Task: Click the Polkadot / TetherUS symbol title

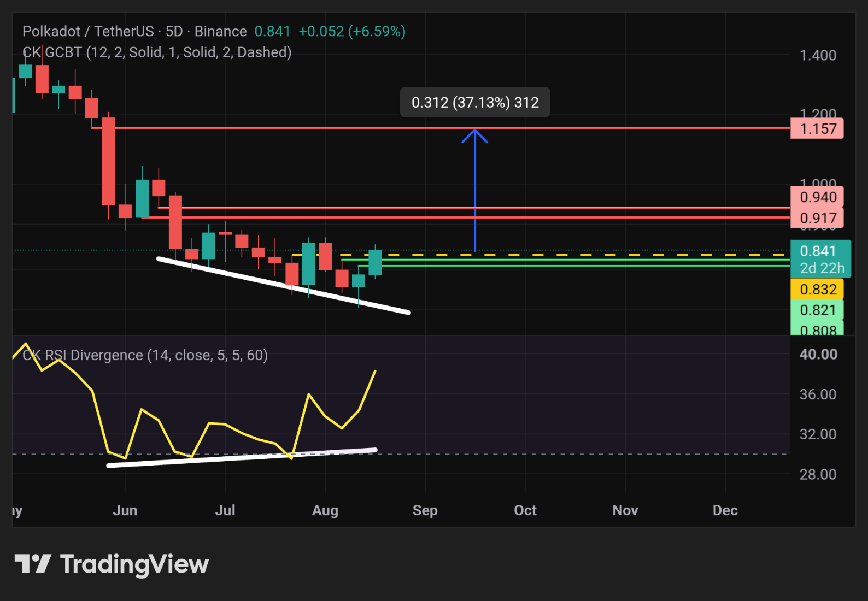Action: (x=88, y=31)
